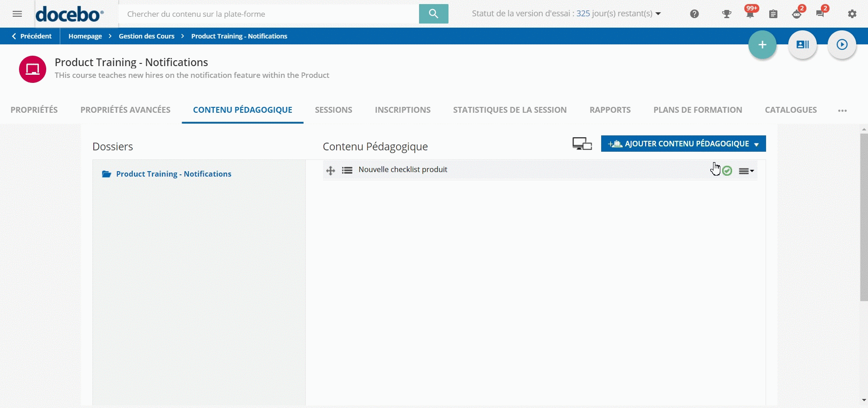Screen dimensions: 868x408
Task: Click the scrollbar down arrow
Action: tap(864, 400)
